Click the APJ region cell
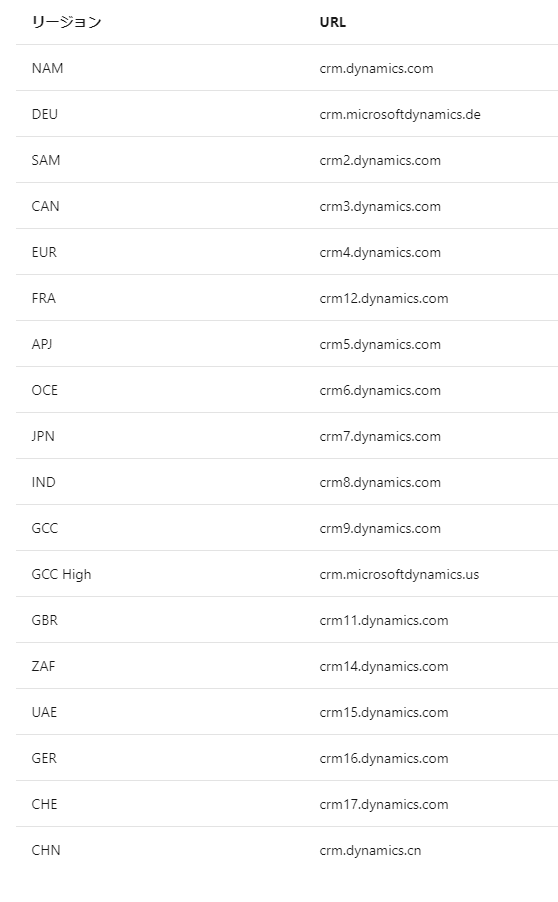The height and width of the screenshot is (902, 558). (x=42, y=344)
